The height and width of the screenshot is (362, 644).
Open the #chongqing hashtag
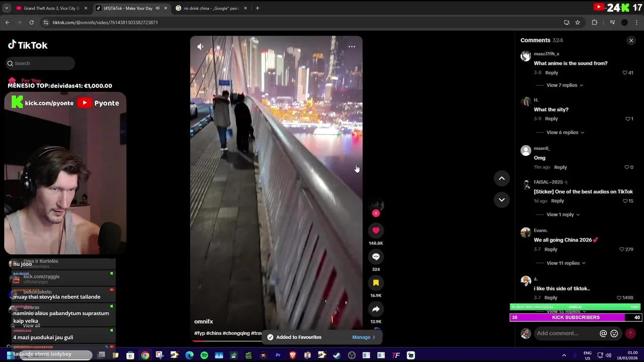pyautogui.click(x=236, y=333)
